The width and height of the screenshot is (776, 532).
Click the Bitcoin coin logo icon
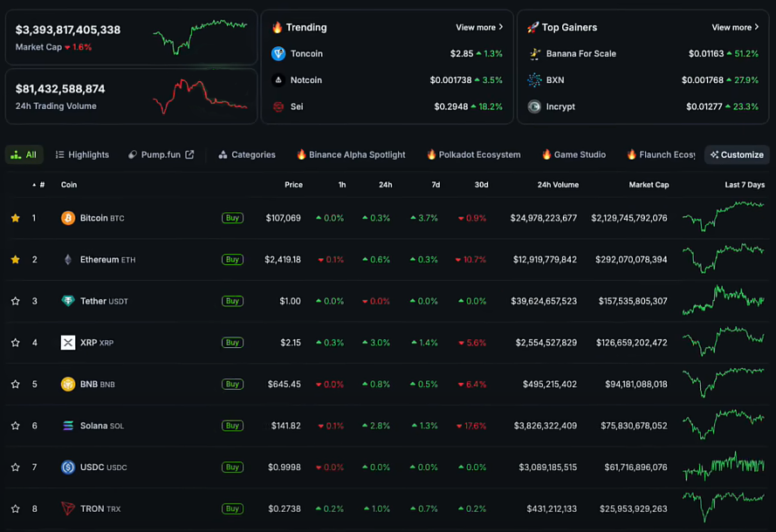coord(68,218)
